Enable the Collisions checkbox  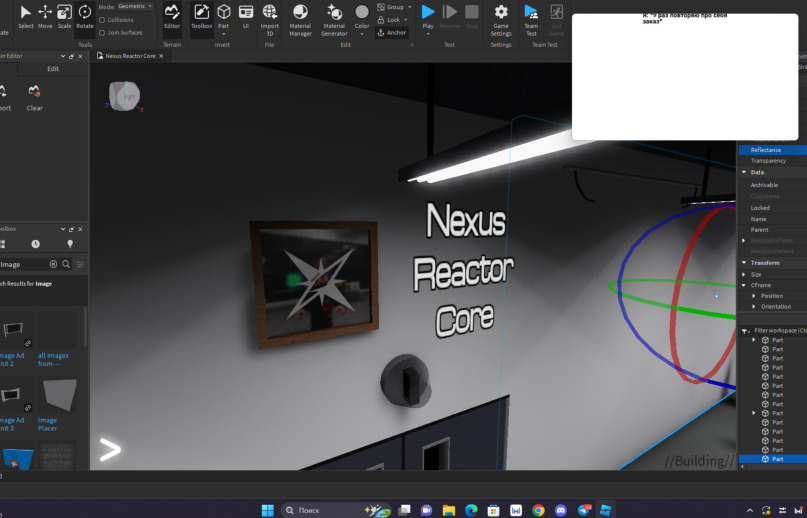point(102,20)
